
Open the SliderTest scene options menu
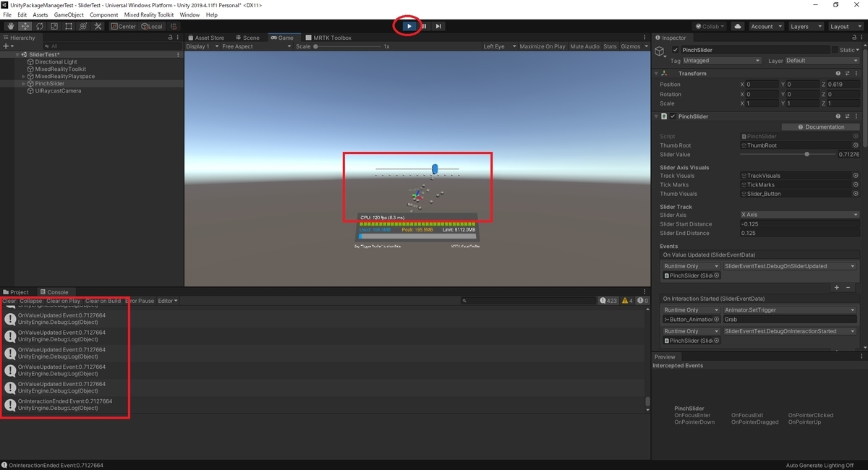(178, 54)
